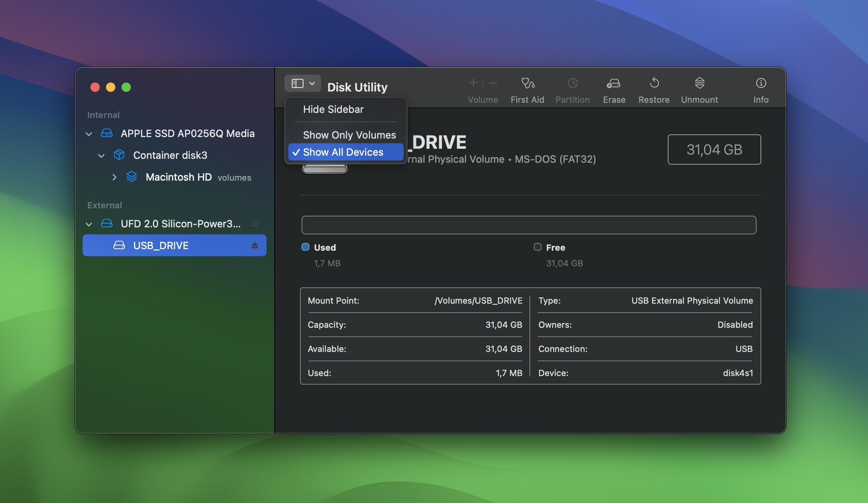Unmount the selected volume
Screen dimensions: 868x503
point(699,83)
